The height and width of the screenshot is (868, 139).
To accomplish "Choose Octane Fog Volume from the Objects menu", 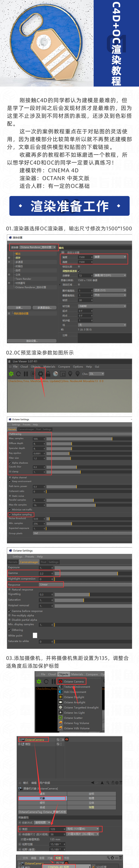I will (76, 723).
